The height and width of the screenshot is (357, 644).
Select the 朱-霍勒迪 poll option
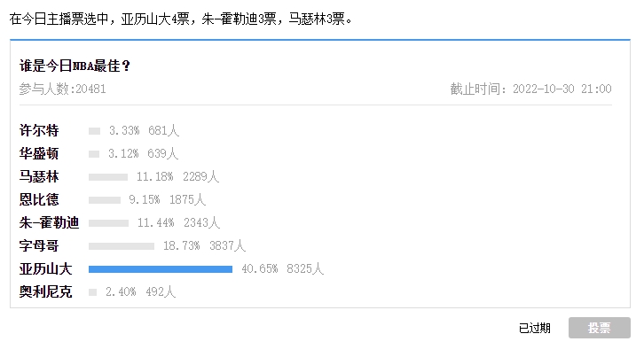pyautogui.click(x=49, y=222)
